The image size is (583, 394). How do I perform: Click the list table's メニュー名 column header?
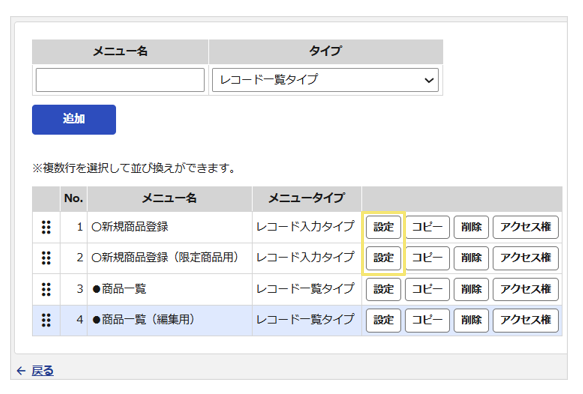pyautogui.click(x=170, y=199)
